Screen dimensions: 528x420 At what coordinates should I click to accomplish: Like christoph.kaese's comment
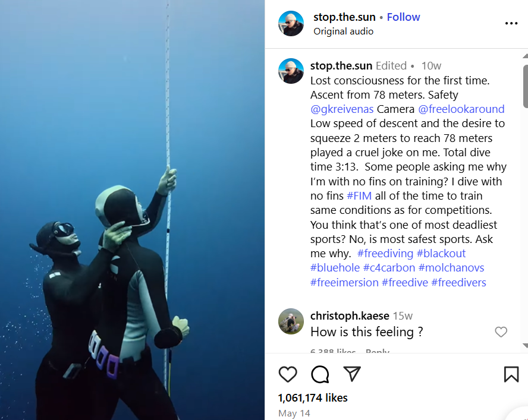pyautogui.click(x=501, y=332)
